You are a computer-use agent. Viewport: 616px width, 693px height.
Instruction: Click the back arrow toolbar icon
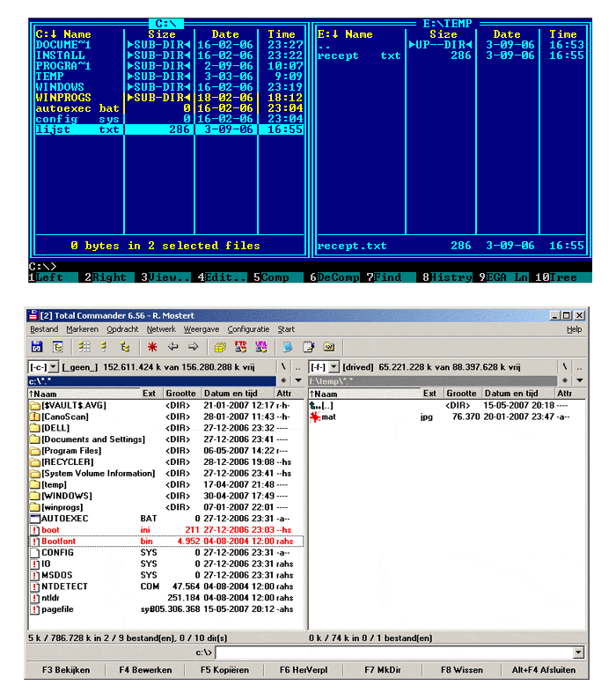tap(173, 347)
